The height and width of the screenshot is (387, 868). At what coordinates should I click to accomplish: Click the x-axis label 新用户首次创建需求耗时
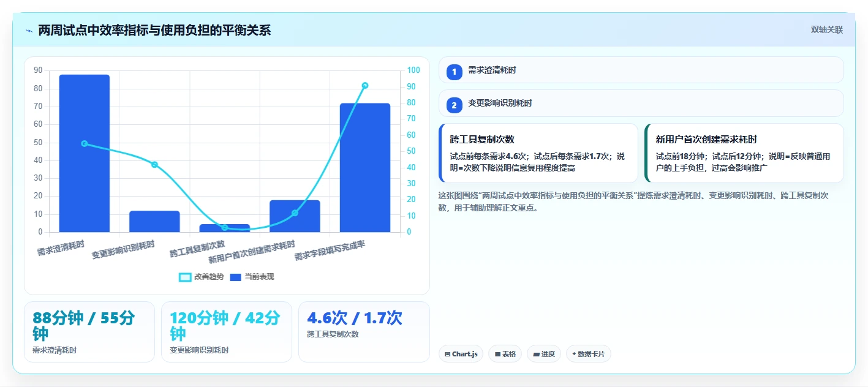coord(252,252)
